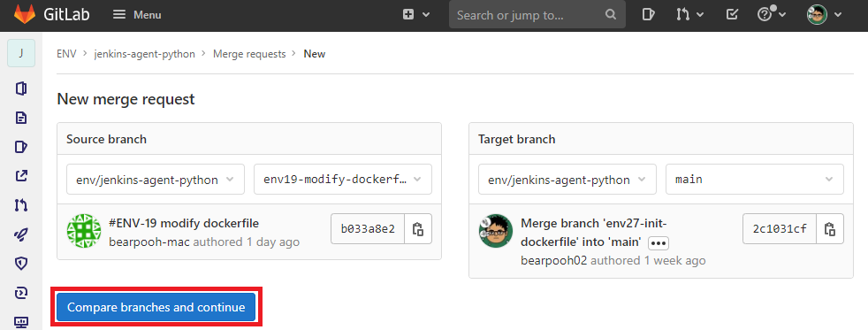Open the Repository icon in sidebar

21,118
